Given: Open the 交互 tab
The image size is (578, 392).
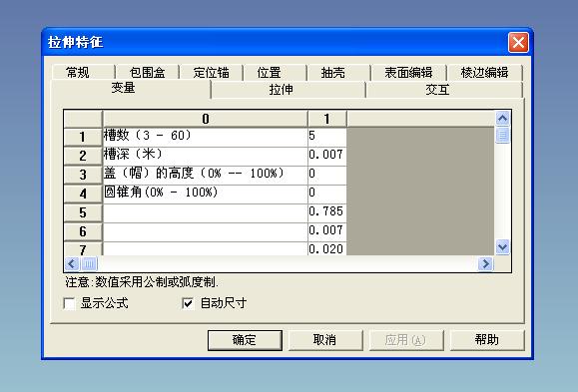Looking at the screenshot, I should point(444,90).
